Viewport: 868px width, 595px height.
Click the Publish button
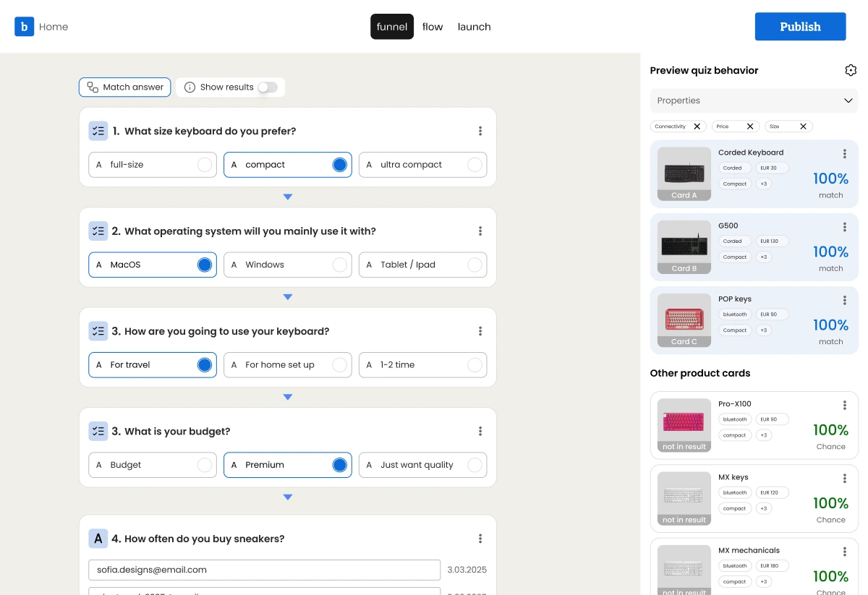click(x=800, y=26)
